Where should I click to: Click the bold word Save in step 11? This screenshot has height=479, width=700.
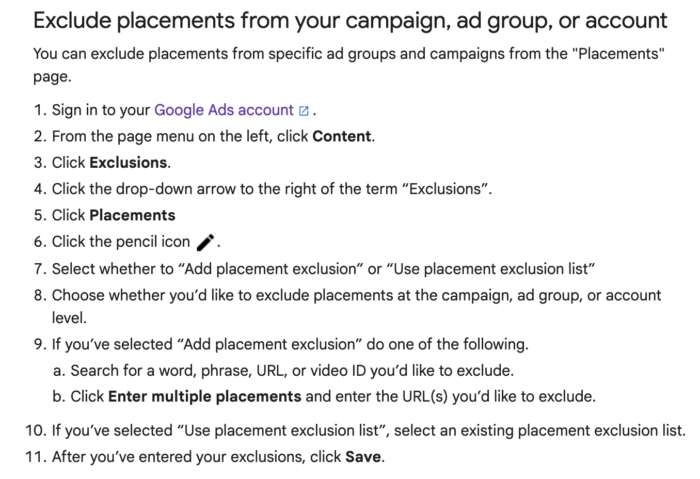tap(363, 457)
